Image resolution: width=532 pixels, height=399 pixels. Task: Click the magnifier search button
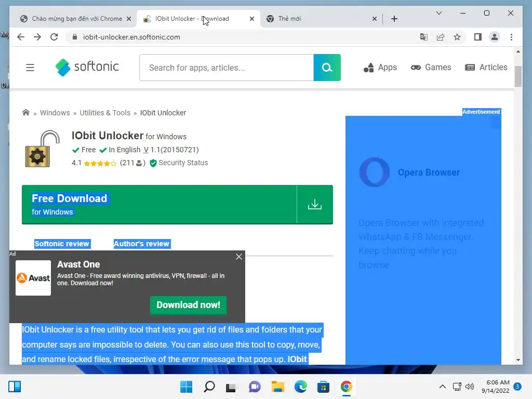327,68
